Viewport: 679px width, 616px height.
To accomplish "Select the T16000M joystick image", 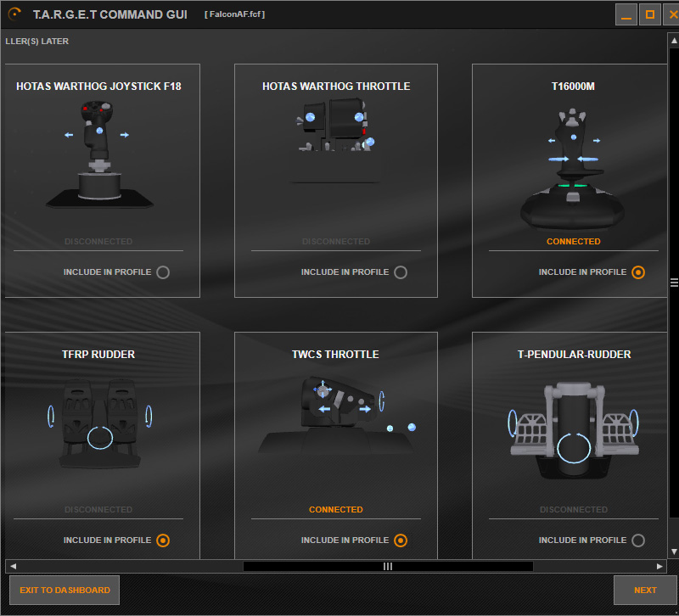I will (572, 169).
